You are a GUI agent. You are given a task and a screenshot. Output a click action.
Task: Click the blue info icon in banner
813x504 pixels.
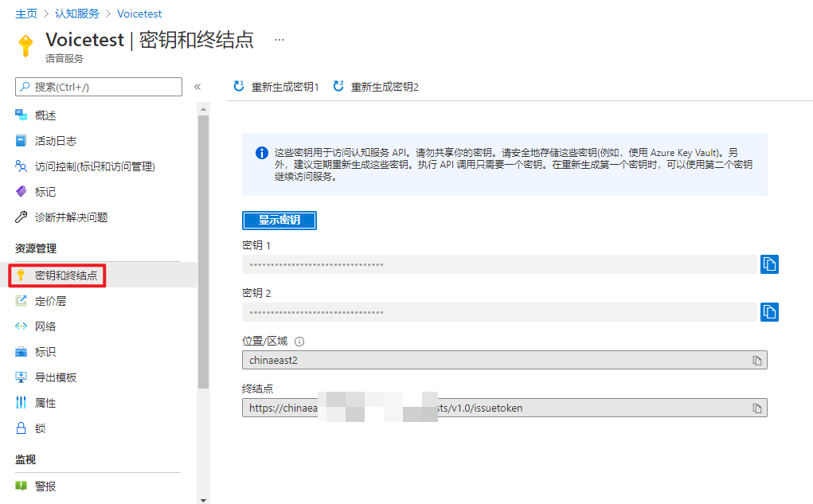pyautogui.click(x=262, y=153)
